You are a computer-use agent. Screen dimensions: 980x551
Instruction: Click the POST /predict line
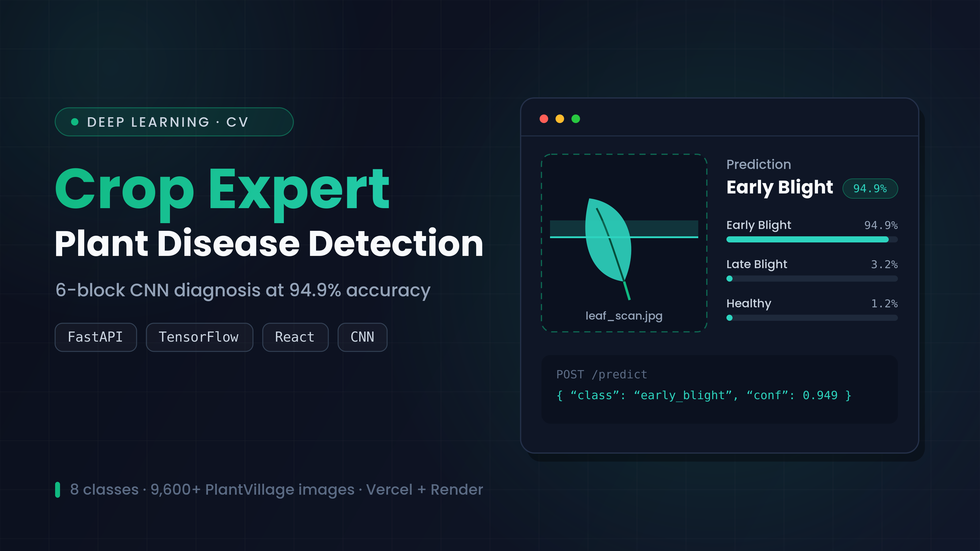tap(601, 375)
